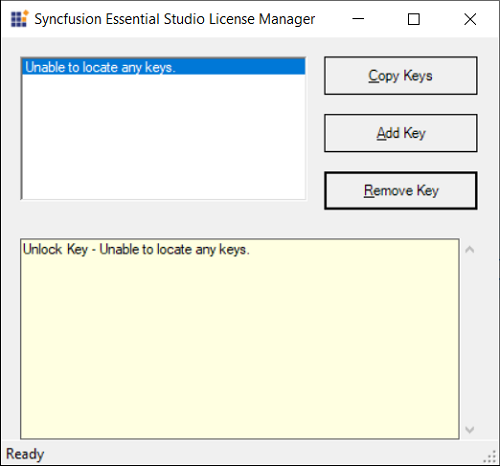Click the log's vertical scrollbar track
This screenshot has height=466, width=500.
click(470, 339)
